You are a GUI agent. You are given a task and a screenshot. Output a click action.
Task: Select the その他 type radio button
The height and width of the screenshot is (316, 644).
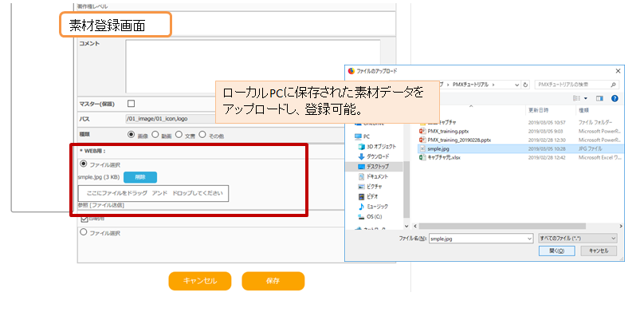(x=202, y=135)
